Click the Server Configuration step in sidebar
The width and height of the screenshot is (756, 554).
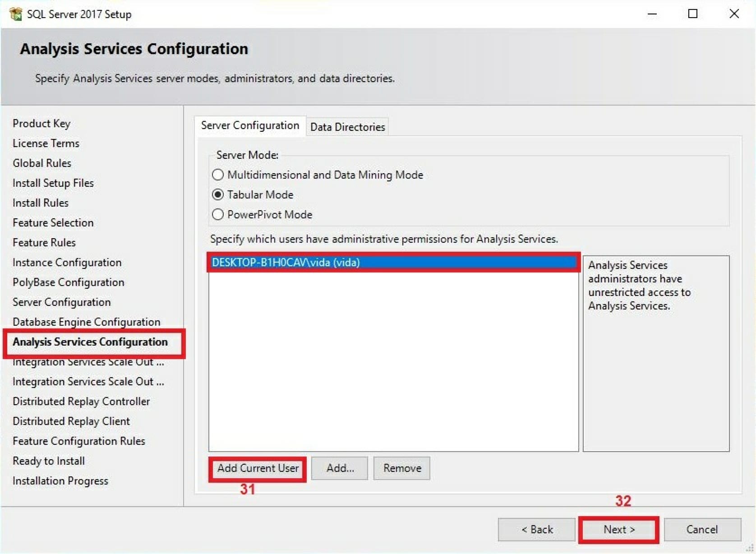(x=62, y=302)
